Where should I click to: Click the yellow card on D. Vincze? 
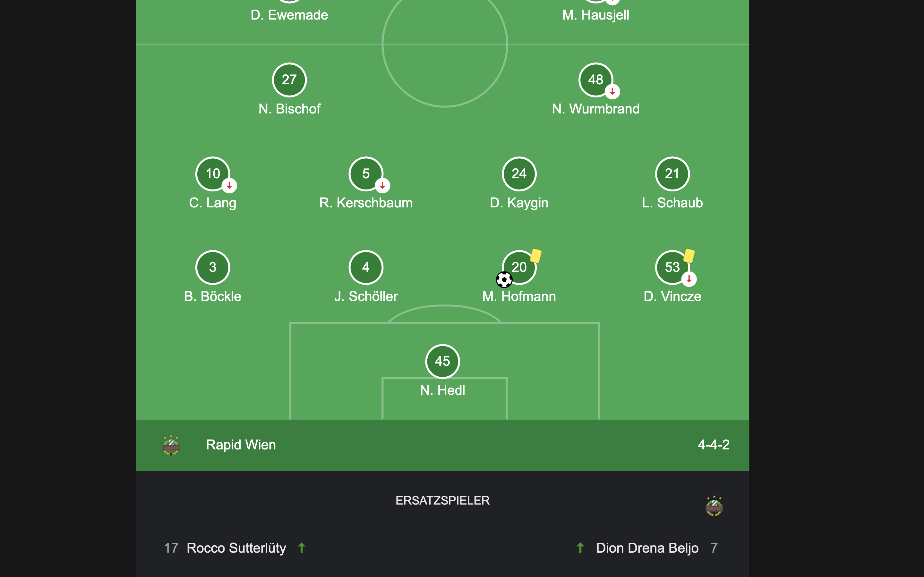[689, 256]
